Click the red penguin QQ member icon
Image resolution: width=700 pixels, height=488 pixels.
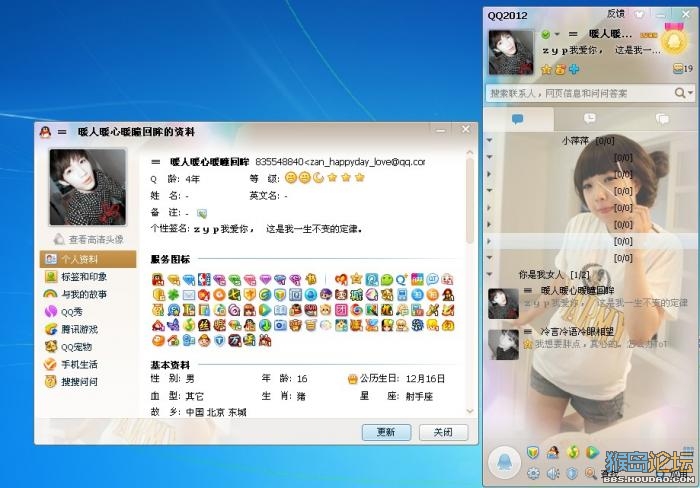point(158,279)
